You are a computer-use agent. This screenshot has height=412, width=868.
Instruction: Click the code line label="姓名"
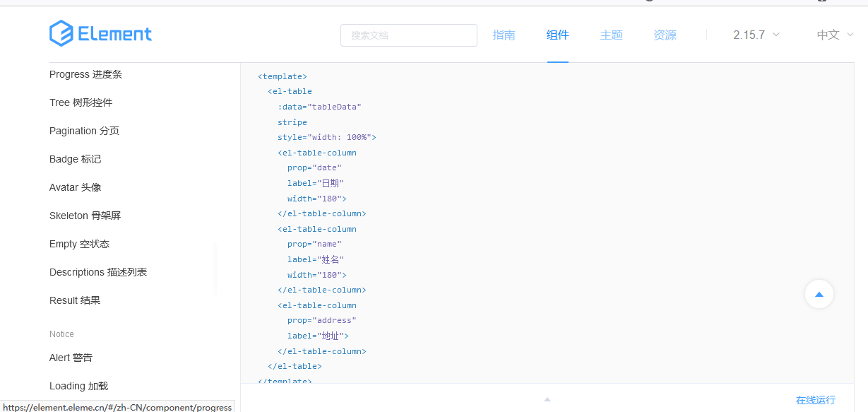(316, 259)
